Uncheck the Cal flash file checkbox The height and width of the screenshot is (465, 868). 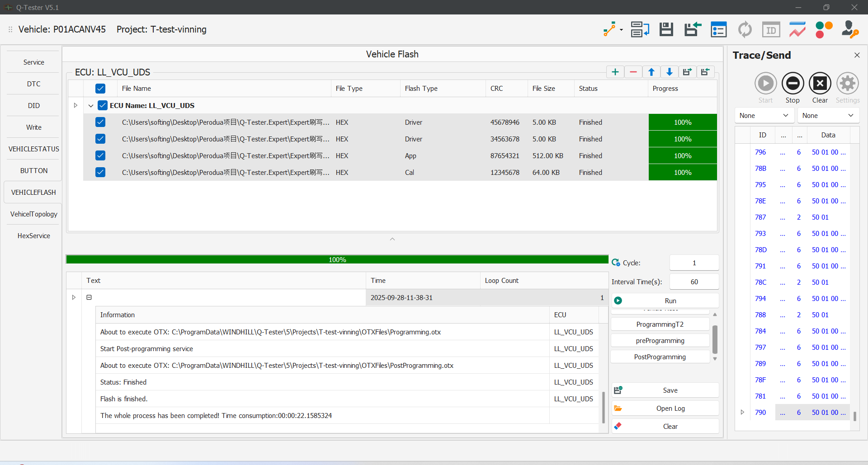pos(100,172)
